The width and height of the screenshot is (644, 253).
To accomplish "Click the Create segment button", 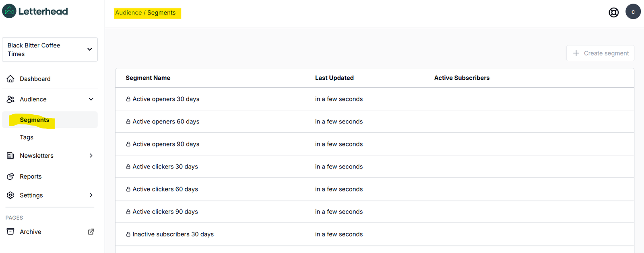I will pos(600,53).
